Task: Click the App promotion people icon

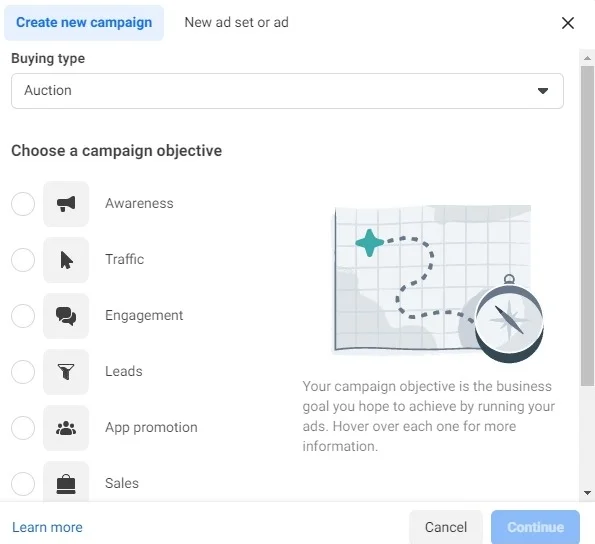Action: pyautogui.click(x=66, y=428)
